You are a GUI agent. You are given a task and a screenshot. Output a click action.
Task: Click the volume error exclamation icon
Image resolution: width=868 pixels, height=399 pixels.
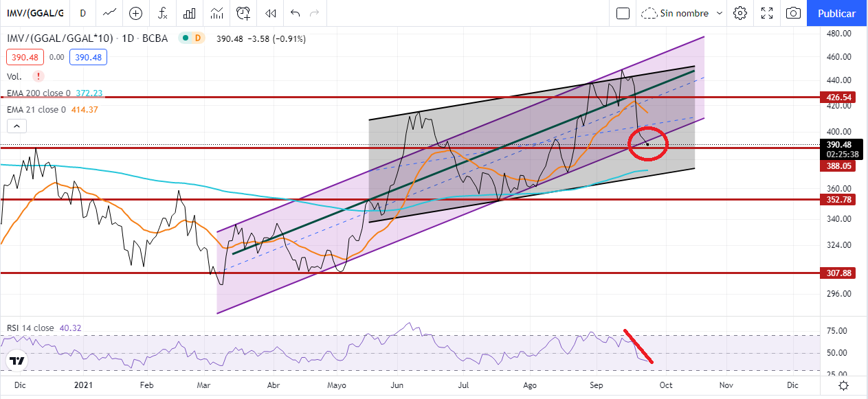(x=38, y=76)
